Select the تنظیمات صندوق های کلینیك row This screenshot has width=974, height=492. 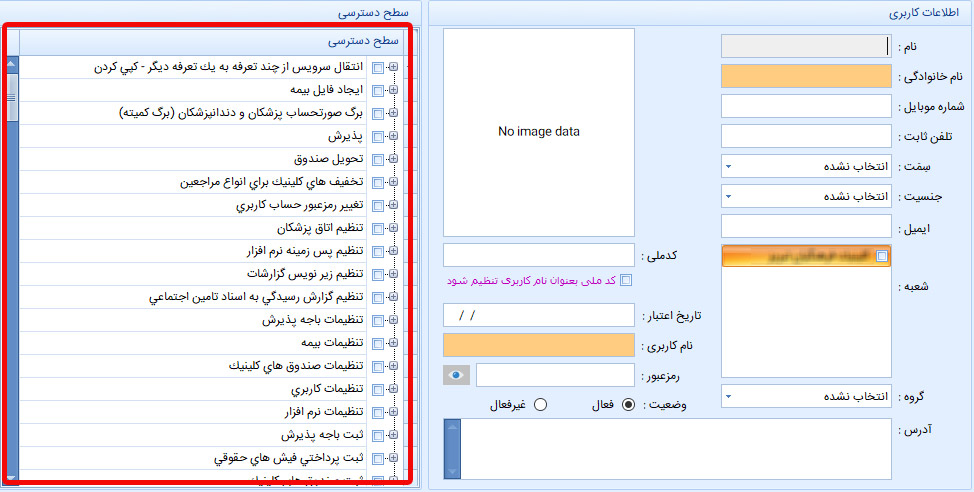click(194, 367)
